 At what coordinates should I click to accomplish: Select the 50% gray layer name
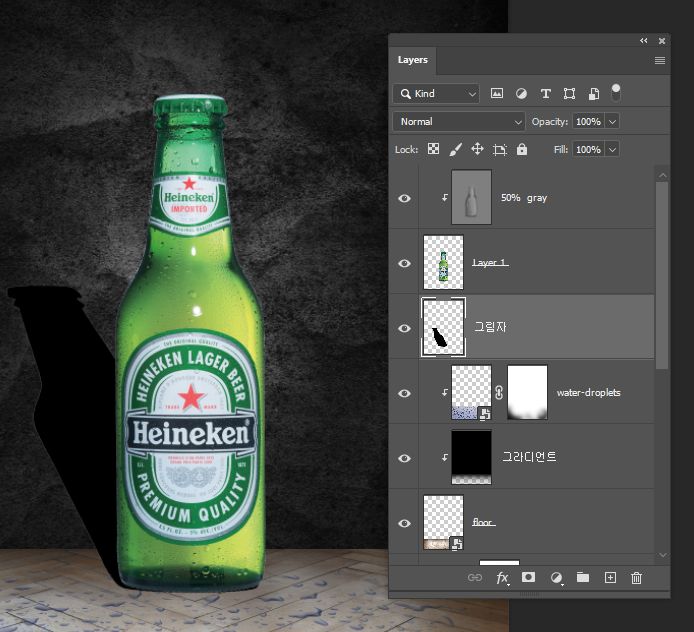pyautogui.click(x=524, y=198)
